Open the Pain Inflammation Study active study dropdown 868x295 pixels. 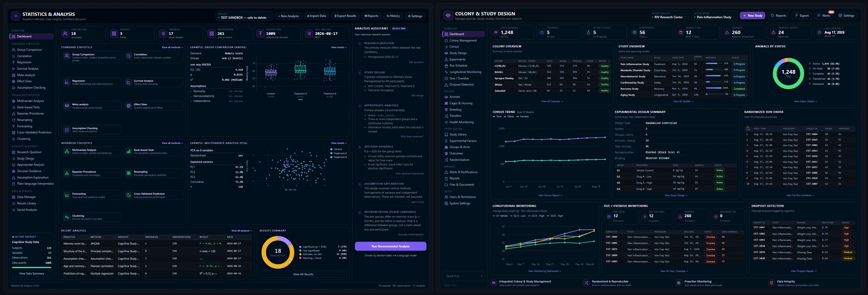[x=714, y=16]
